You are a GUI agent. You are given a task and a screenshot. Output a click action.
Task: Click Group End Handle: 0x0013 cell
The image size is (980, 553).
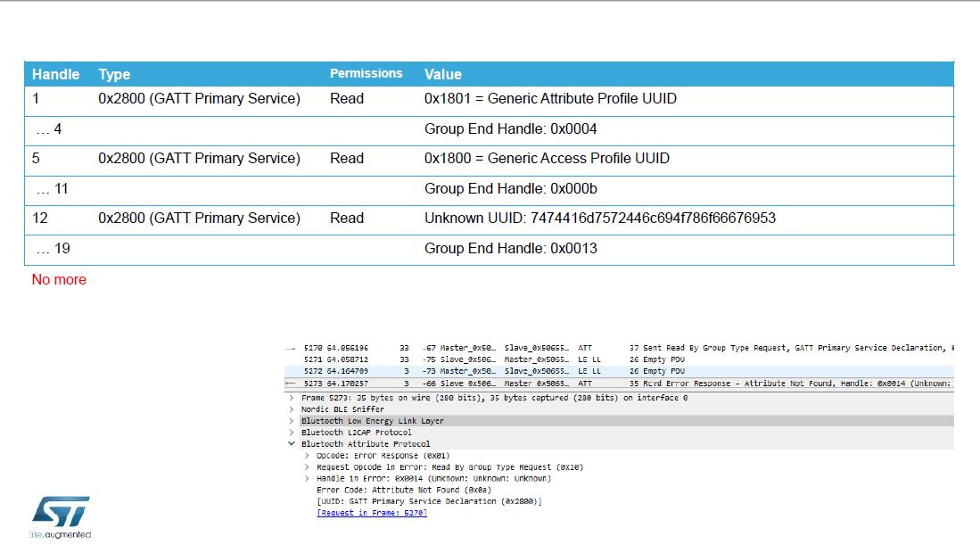click(511, 249)
